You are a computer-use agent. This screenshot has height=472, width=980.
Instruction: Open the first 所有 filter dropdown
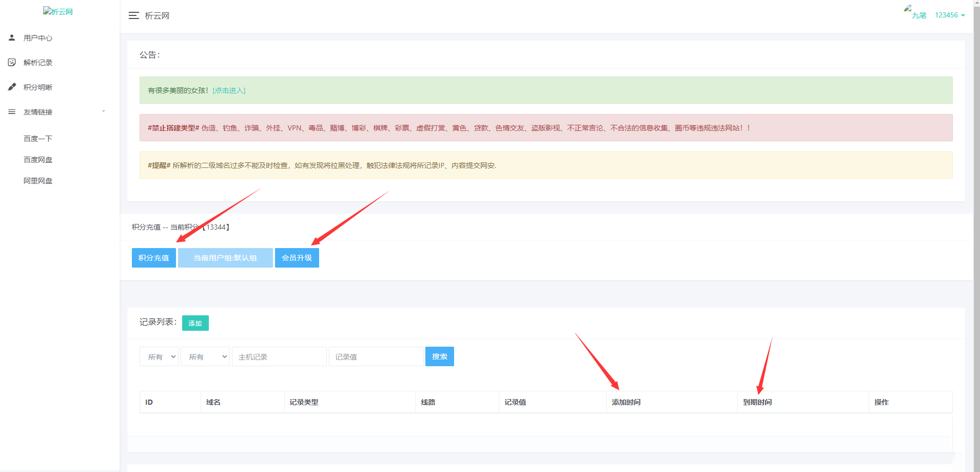159,356
